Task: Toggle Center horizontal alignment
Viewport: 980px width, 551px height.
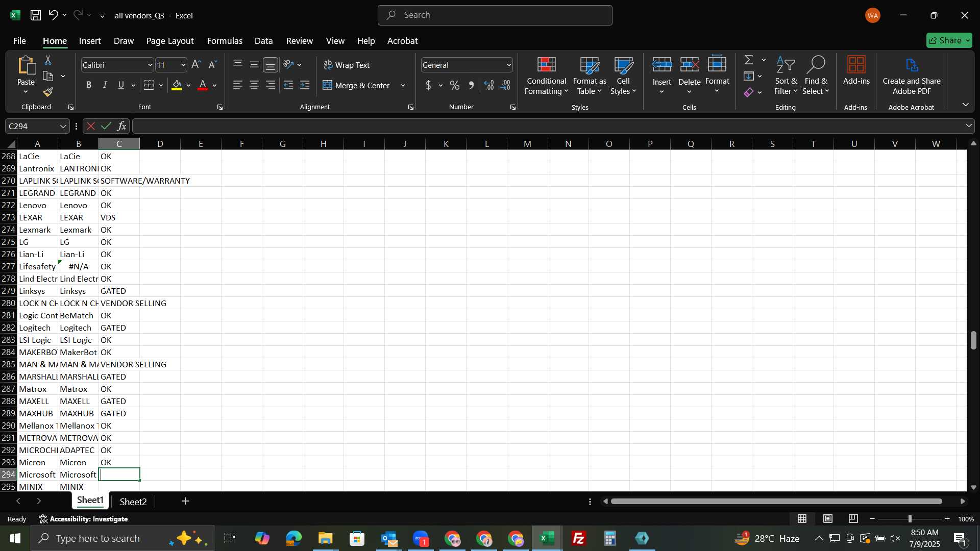Action: click(254, 86)
